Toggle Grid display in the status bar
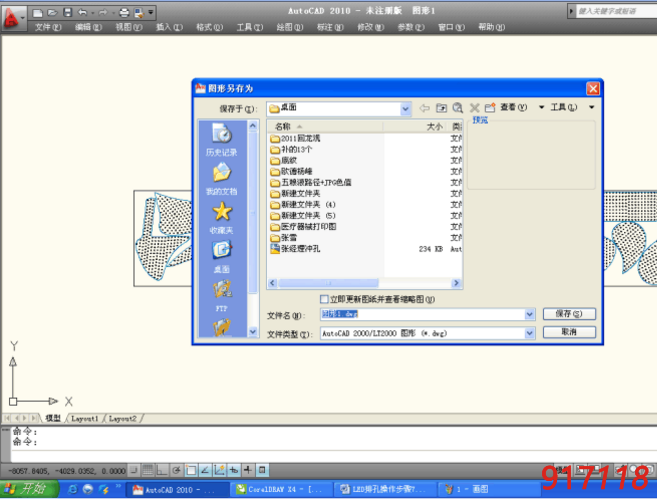Screen dimensions: 657x499 (147, 470)
